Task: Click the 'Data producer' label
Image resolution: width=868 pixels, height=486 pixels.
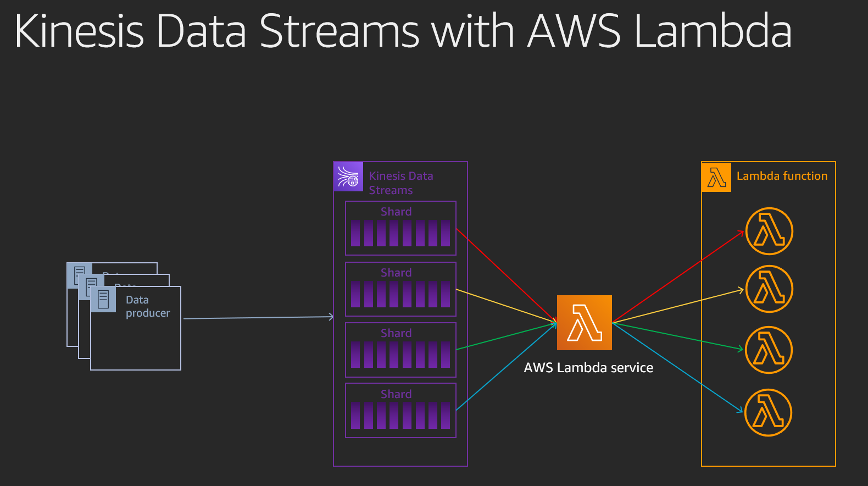Action: (148, 306)
